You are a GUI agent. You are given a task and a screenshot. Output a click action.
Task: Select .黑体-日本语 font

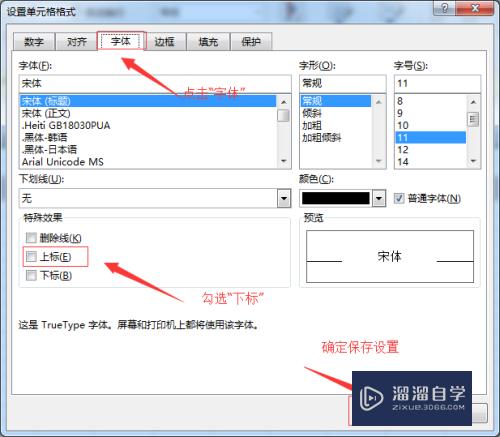coord(148,149)
